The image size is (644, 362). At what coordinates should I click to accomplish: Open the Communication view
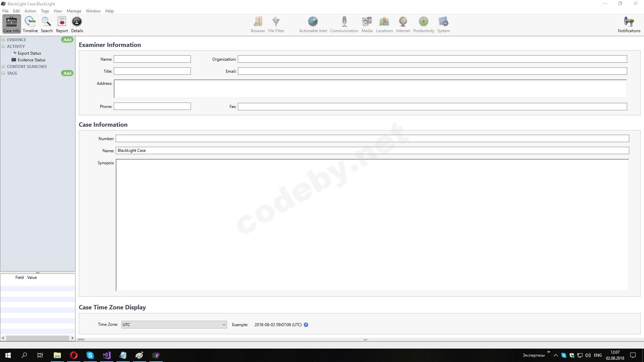pos(344,24)
